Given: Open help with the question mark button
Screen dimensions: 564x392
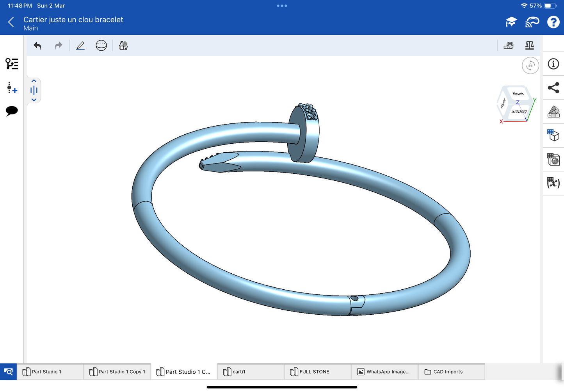Looking at the screenshot, I should (x=553, y=22).
